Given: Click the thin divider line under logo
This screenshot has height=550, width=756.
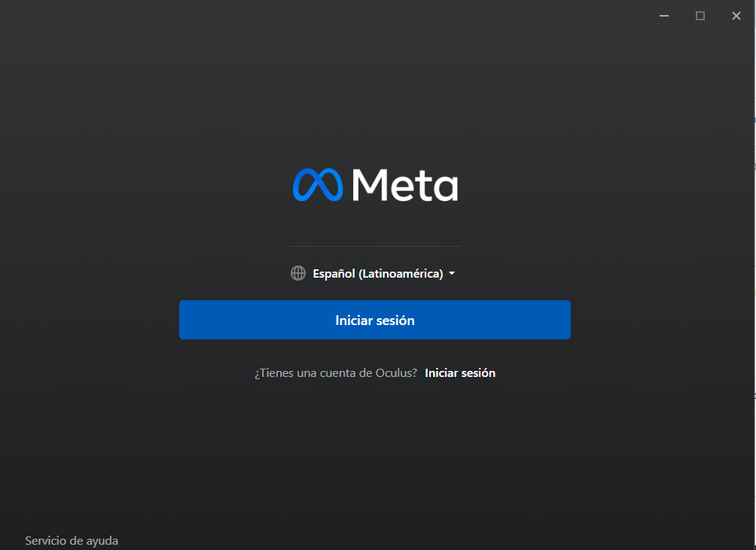Looking at the screenshot, I should click(375, 246).
